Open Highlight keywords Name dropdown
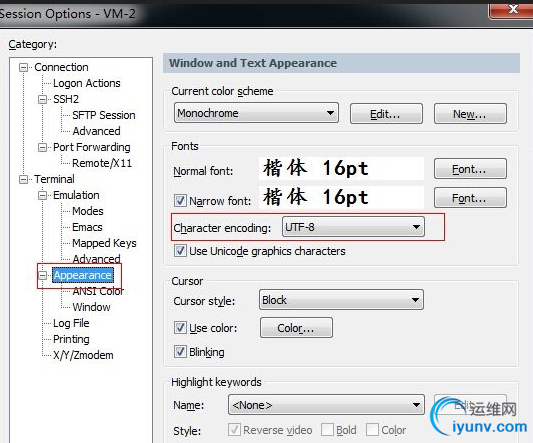533x443 pixels. click(326, 405)
